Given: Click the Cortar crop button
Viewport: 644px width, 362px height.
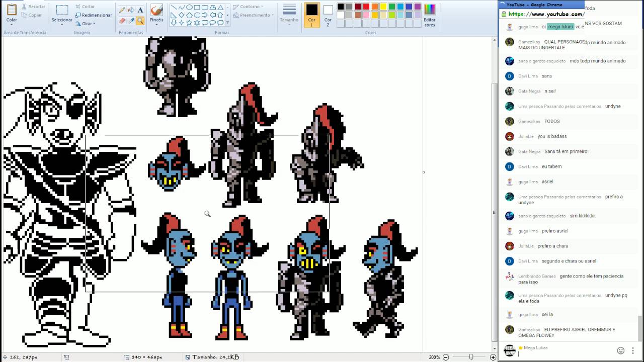Looking at the screenshot, I should tap(85, 7).
